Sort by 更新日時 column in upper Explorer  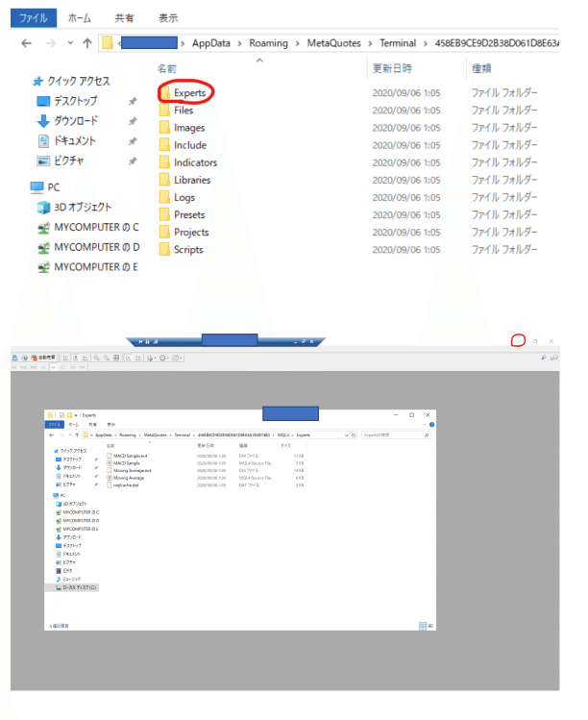392,69
